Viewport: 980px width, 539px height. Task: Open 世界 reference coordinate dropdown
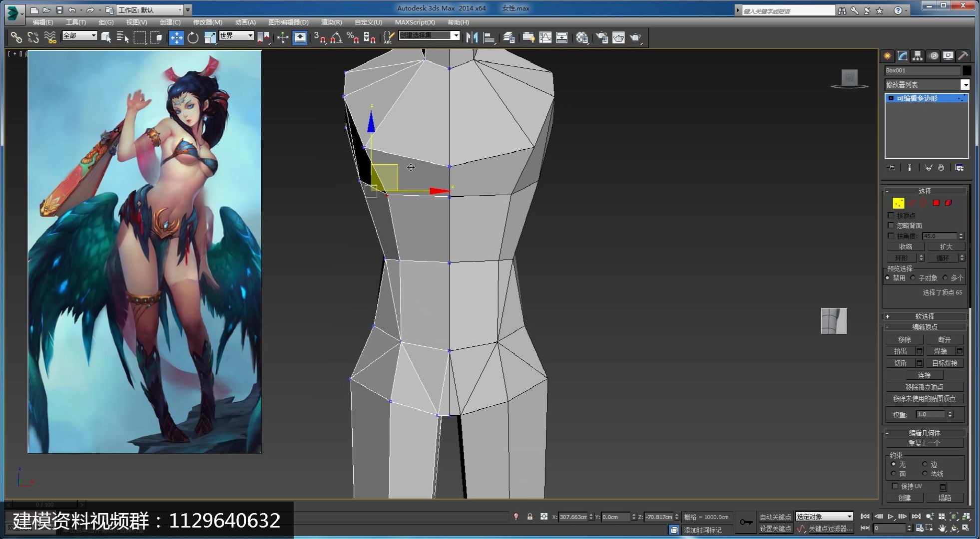(x=236, y=35)
